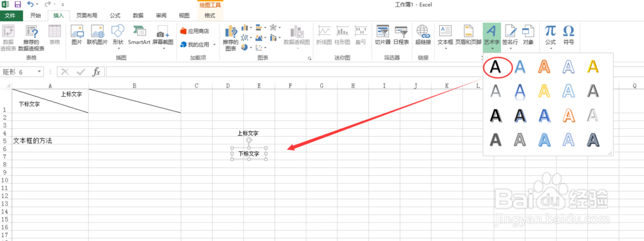
Task: Open the 文件 (File) tab
Action: click(10, 15)
